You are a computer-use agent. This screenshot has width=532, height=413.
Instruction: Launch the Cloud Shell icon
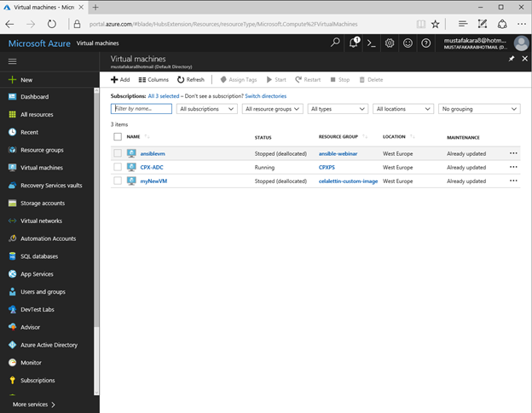pos(372,43)
